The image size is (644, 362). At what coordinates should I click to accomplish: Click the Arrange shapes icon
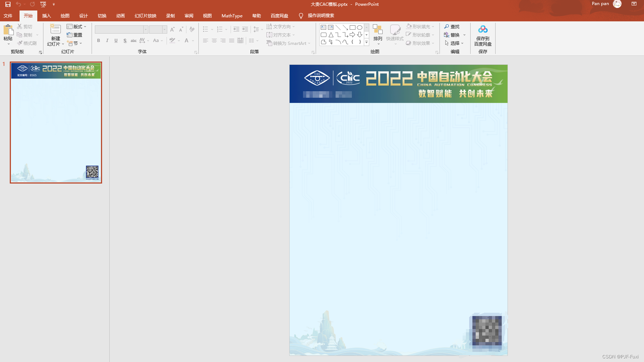[378, 29]
